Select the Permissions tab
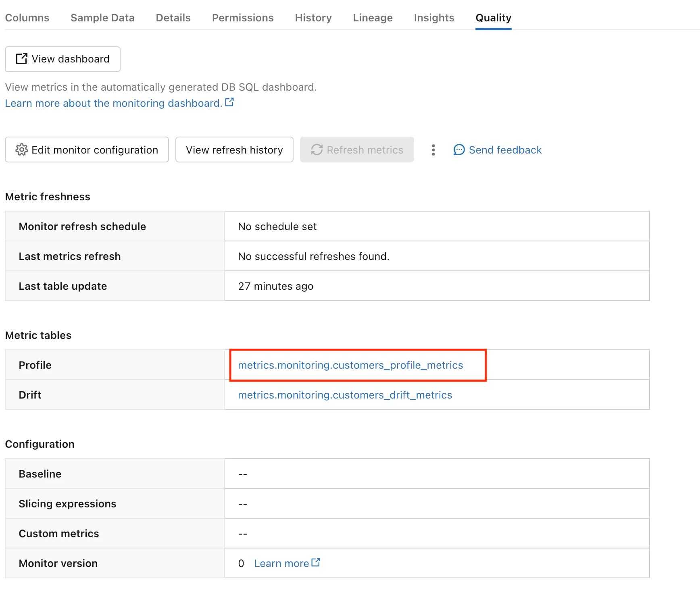Screen dimensions: 700x594 click(243, 18)
